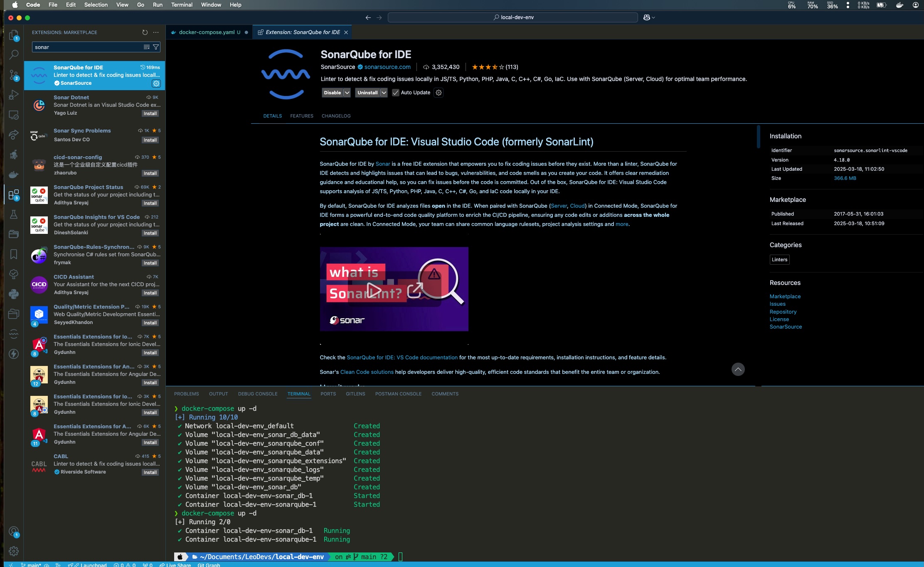Go back in navigation history

coord(368,17)
